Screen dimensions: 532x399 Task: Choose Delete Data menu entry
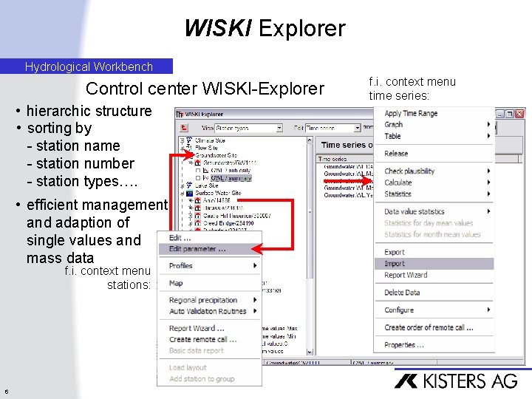pyautogui.click(x=434, y=293)
